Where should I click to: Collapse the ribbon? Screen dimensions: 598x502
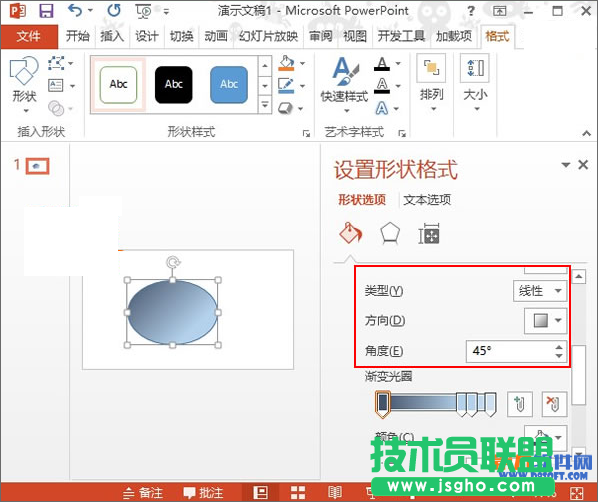coord(587,133)
